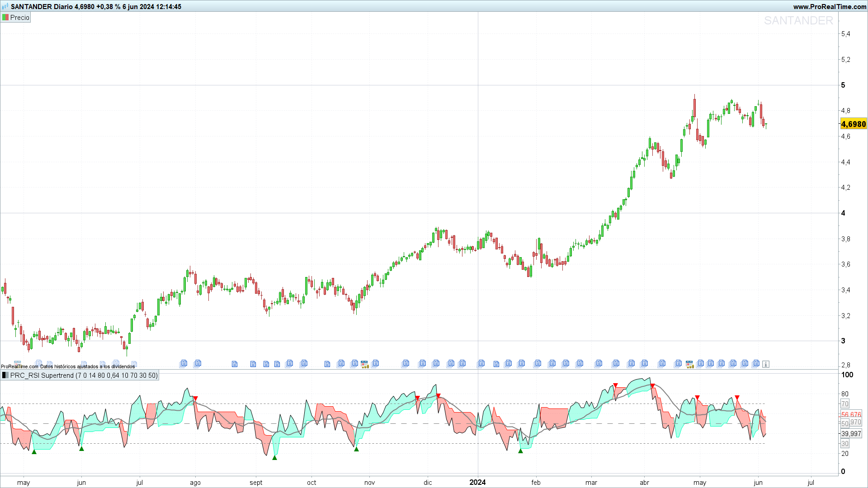Open the dividend calendar icon near May 2024
The image size is (868, 488).
click(689, 364)
